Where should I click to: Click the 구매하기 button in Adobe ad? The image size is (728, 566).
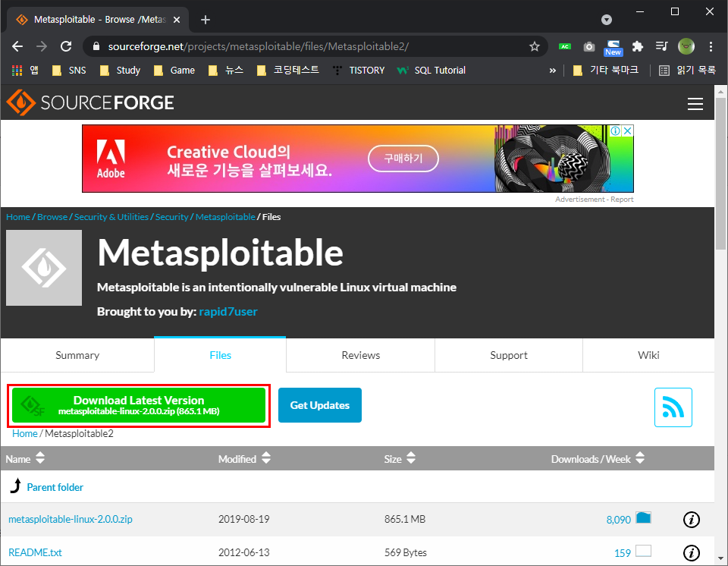[x=403, y=159]
